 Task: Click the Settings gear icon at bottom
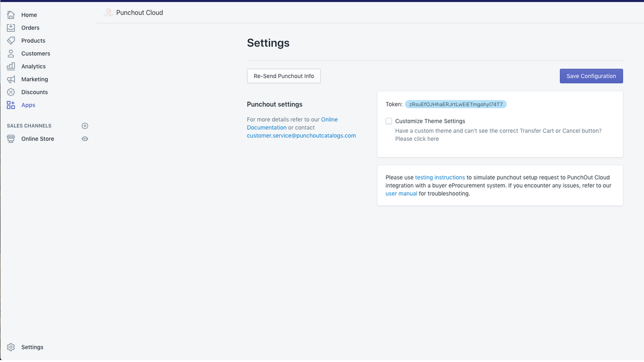coord(11,347)
